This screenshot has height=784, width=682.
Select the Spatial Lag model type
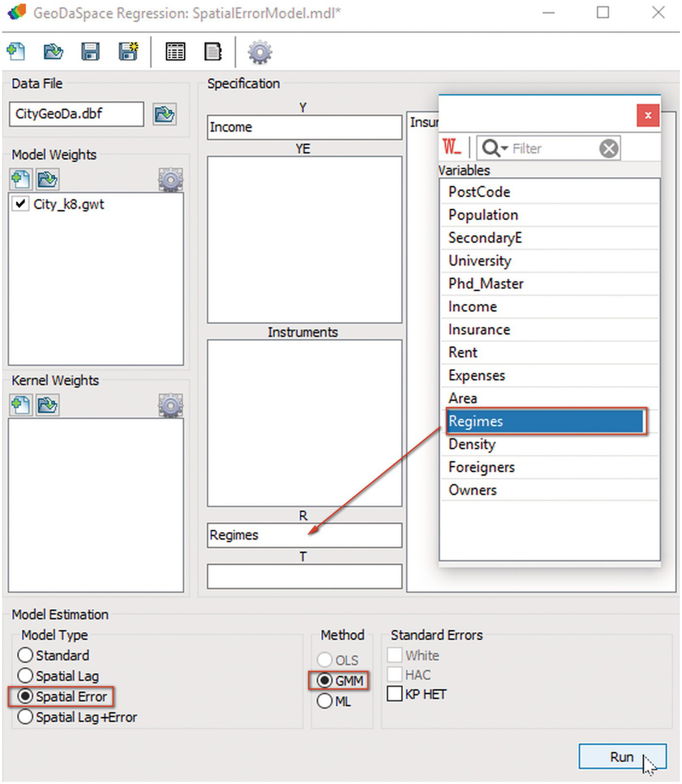(x=59, y=676)
